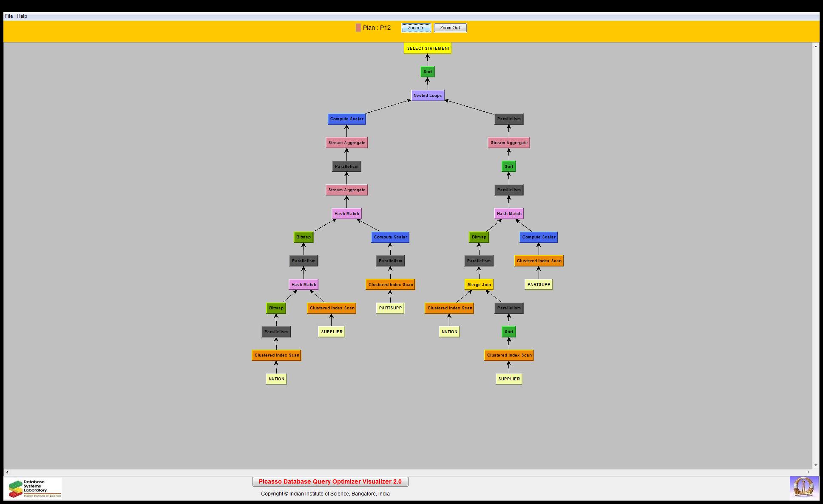This screenshot has height=504, width=823.
Task: Click the Picasso Database Query Optimizer Visualizer label
Action: pyautogui.click(x=330, y=481)
